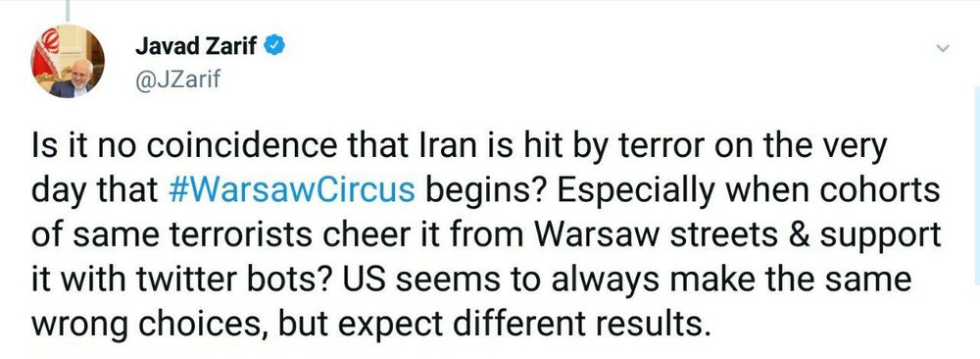
Task: Click the light blue scrollbar at right edge
Action: pyautogui.click(x=977, y=222)
